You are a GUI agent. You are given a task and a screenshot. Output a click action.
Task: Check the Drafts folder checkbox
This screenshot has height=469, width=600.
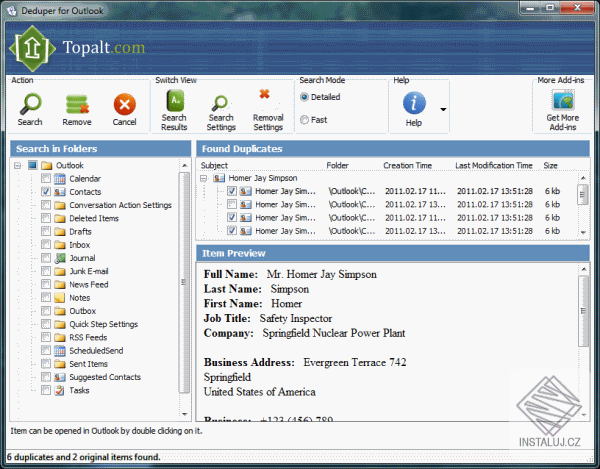46,231
